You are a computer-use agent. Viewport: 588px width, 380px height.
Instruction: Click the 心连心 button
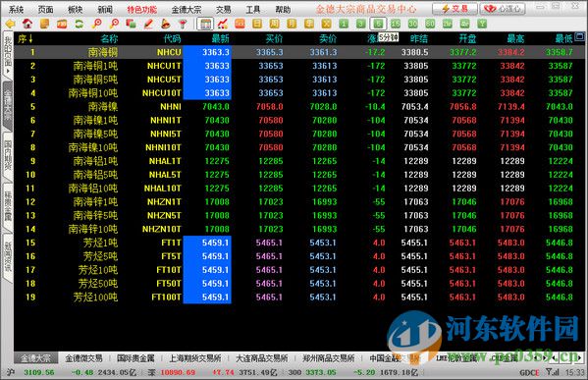[503, 9]
